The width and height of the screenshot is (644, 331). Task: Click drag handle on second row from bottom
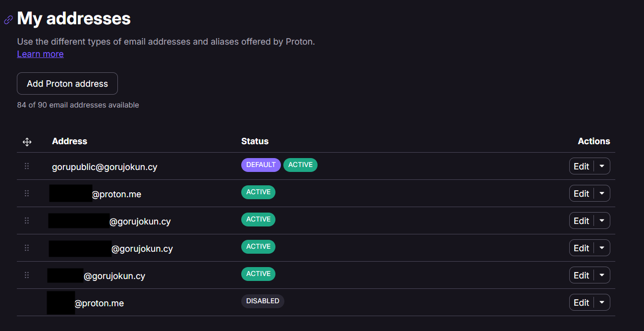[x=27, y=275]
